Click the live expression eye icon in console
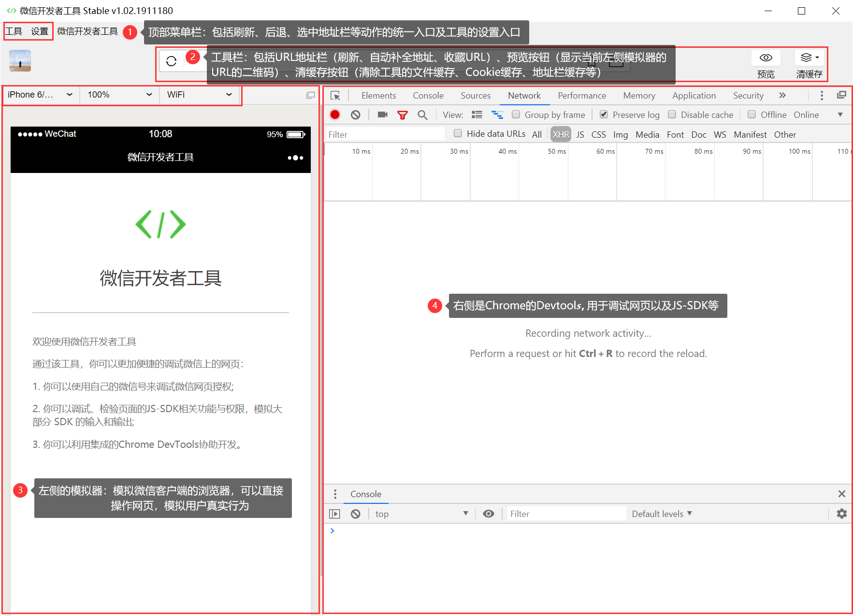This screenshot has width=853, height=616. click(489, 514)
